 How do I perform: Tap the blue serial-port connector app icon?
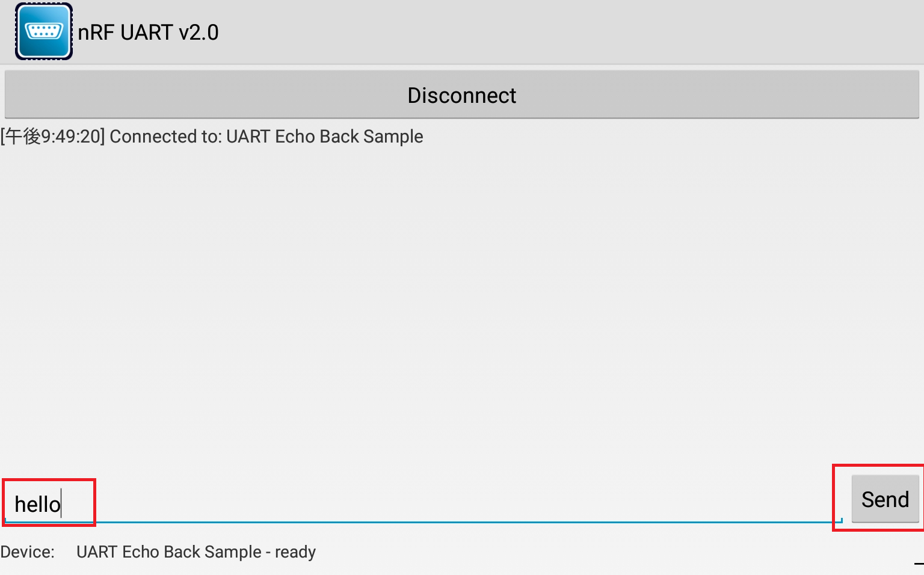pyautogui.click(x=43, y=31)
